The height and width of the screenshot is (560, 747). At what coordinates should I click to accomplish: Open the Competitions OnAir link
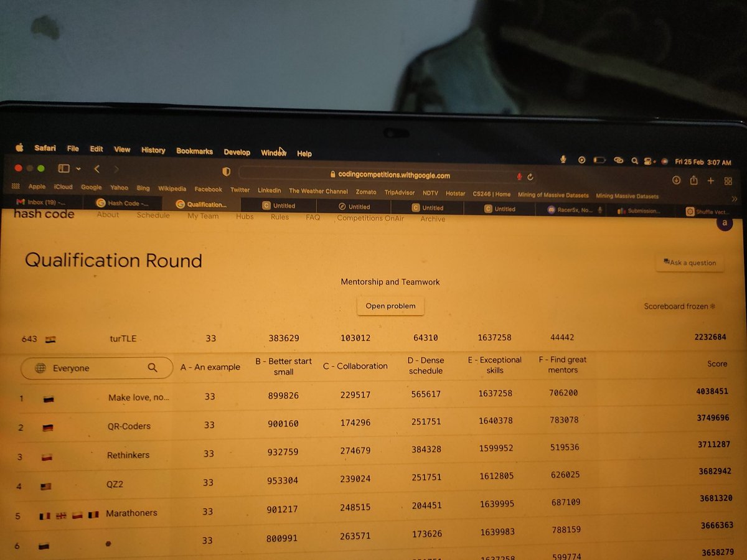click(x=370, y=218)
